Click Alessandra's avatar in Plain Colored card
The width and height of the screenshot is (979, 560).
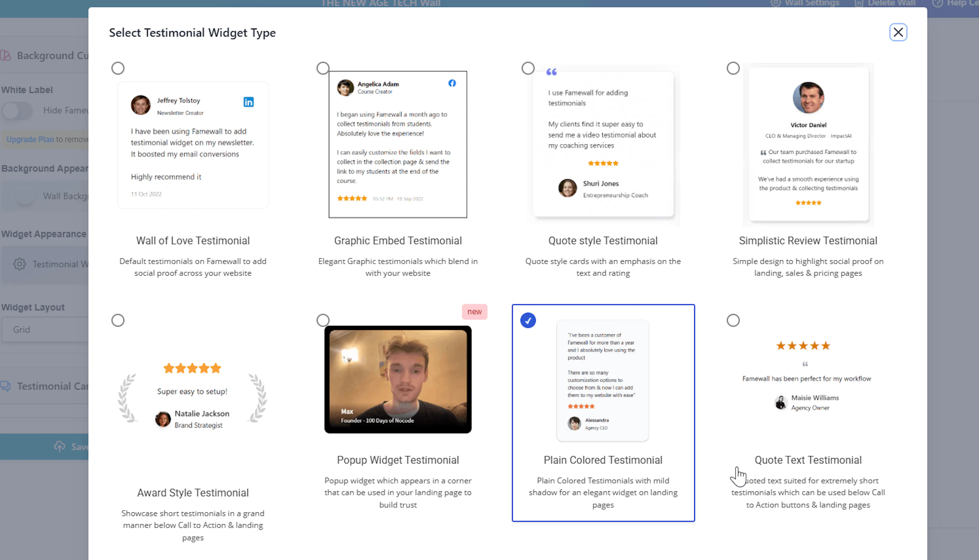574,423
